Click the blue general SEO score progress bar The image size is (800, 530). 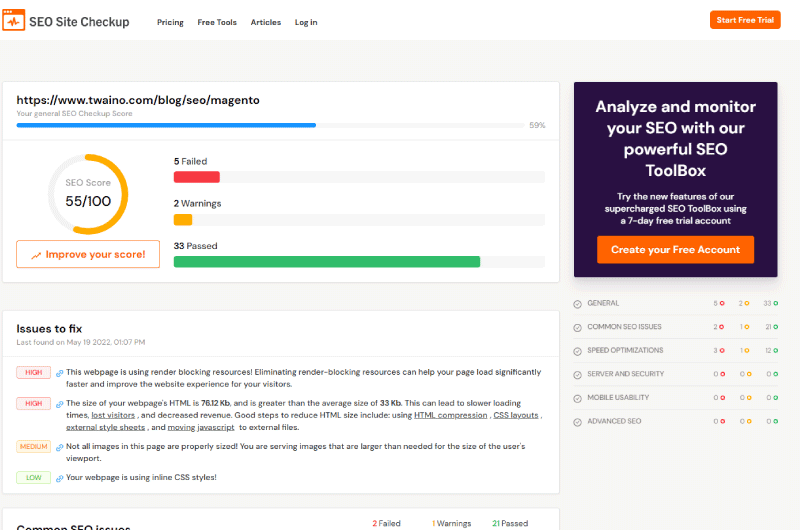point(166,125)
